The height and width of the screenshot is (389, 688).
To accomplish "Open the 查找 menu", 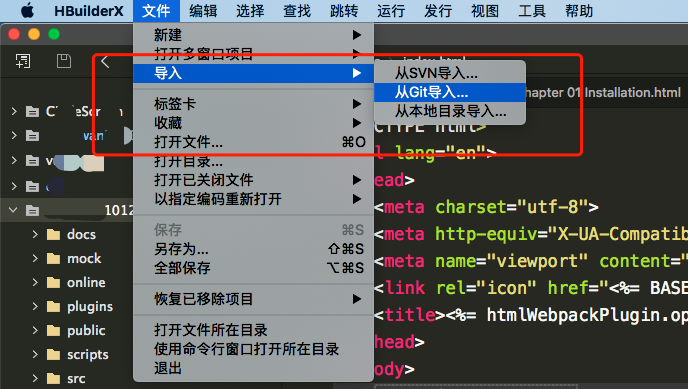I will [x=297, y=11].
